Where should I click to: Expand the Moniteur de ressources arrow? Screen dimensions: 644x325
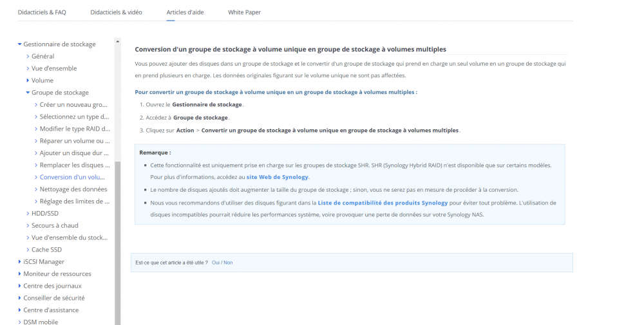tap(20, 274)
